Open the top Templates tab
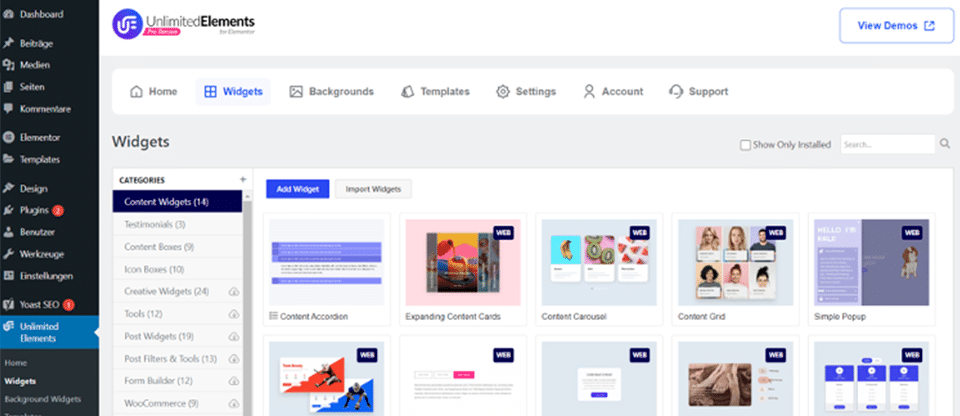Screen dimensions: 960x416 click(435, 91)
